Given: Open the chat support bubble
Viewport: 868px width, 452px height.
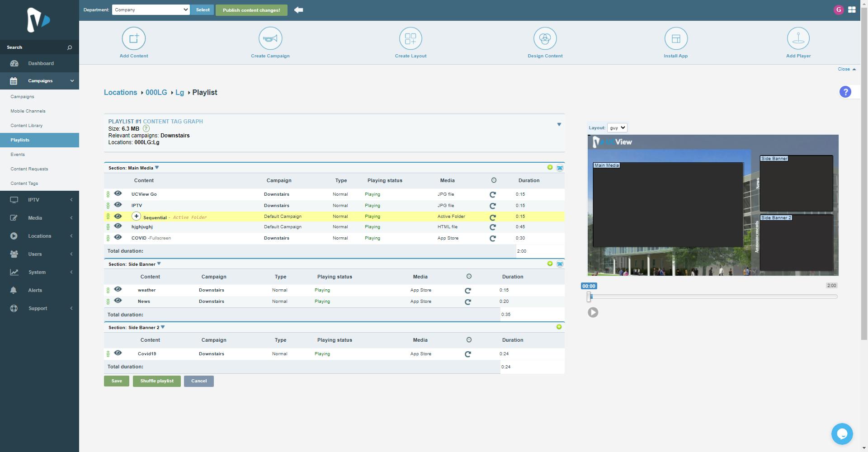Looking at the screenshot, I should (842, 433).
